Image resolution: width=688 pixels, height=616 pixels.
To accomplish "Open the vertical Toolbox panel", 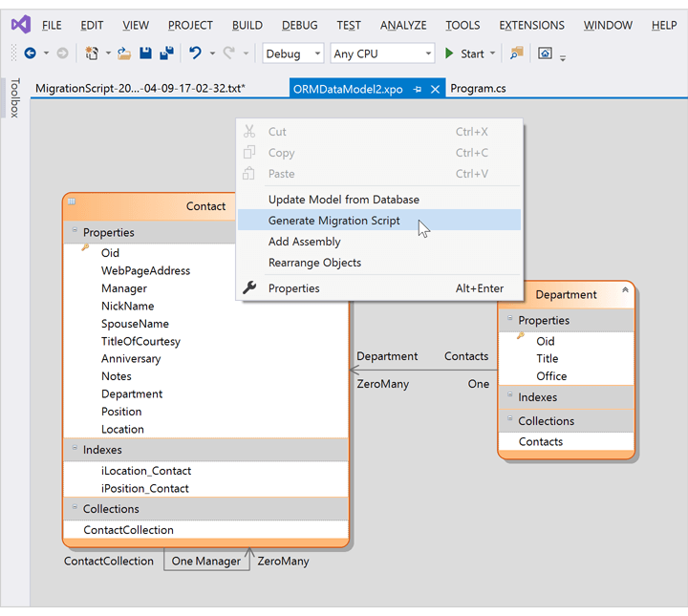I will (14, 98).
